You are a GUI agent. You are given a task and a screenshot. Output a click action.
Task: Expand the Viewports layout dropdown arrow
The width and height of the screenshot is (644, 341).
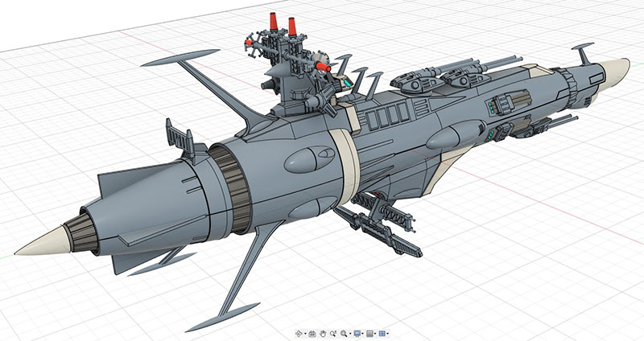tap(388, 334)
